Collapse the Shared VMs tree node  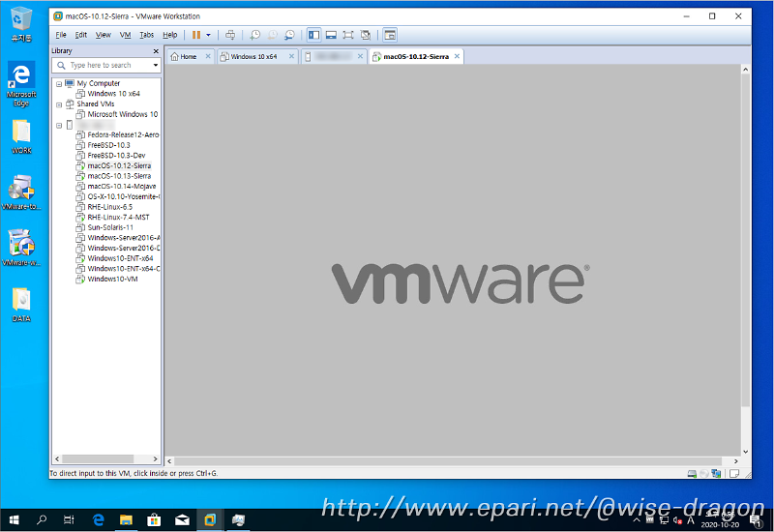pos(59,104)
